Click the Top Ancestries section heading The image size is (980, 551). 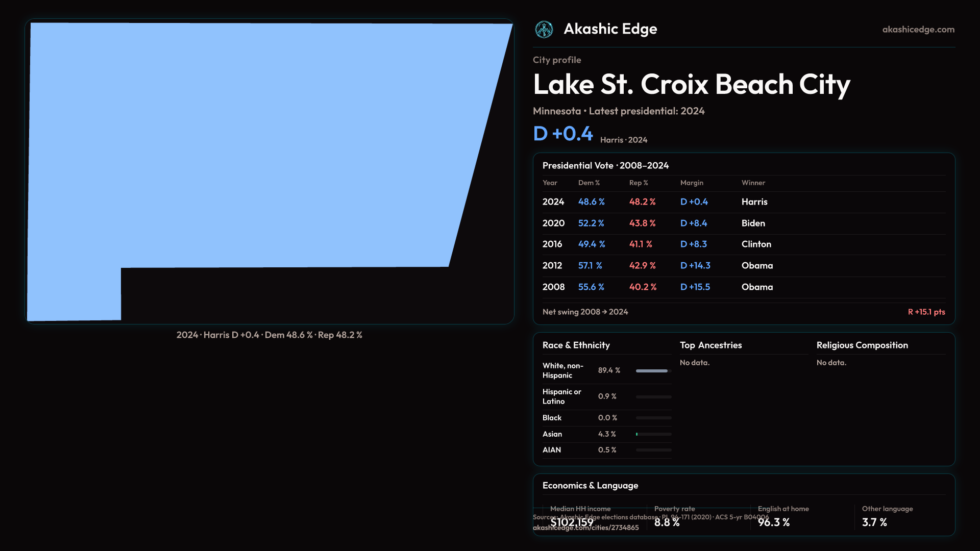click(x=710, y=345)
